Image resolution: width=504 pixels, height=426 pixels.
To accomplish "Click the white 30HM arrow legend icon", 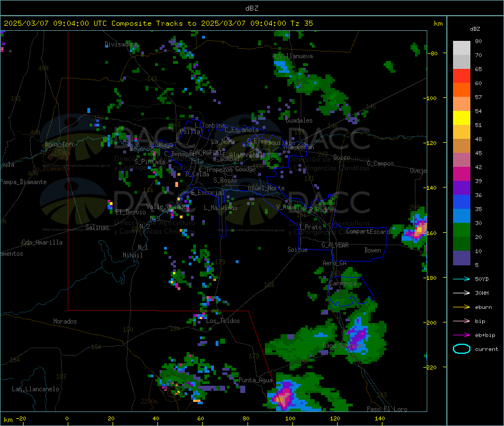I will (x=461, y=293).
